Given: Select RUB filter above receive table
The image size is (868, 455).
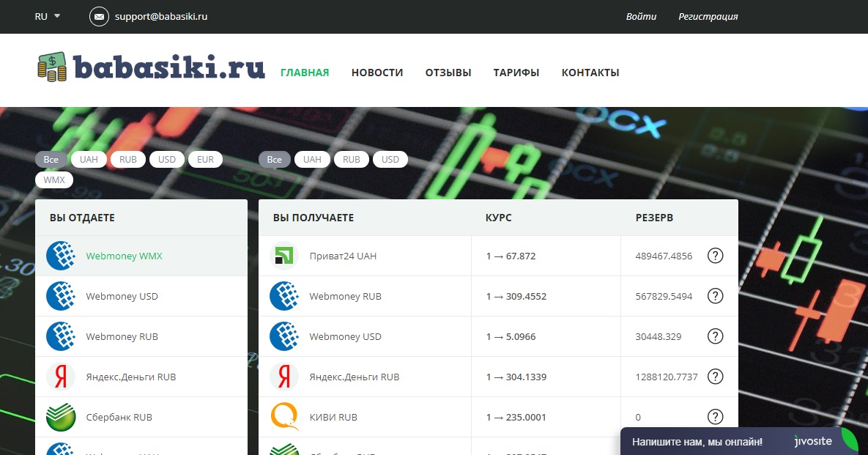Looking at the screenshot, I should pos(352,160).
